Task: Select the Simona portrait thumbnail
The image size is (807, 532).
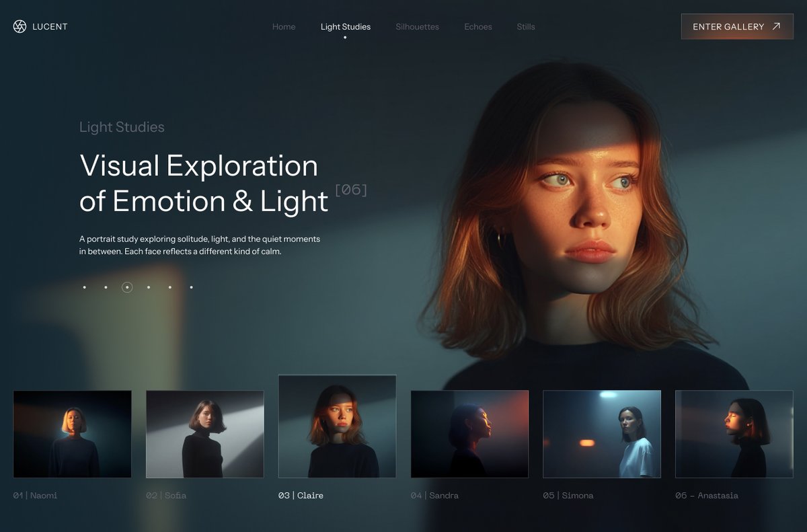Action: pos(601,434)
